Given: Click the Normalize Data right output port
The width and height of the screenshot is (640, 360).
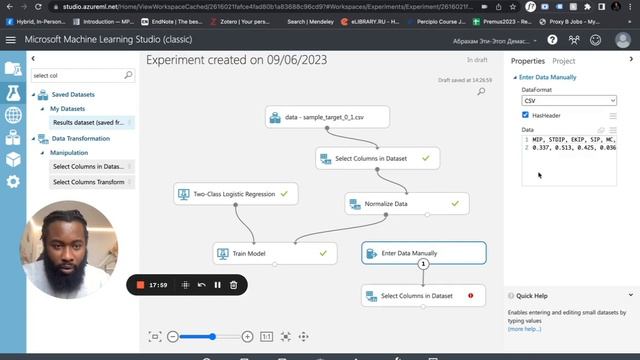Looking at the screenshot, I should click(x=427, y=214).
